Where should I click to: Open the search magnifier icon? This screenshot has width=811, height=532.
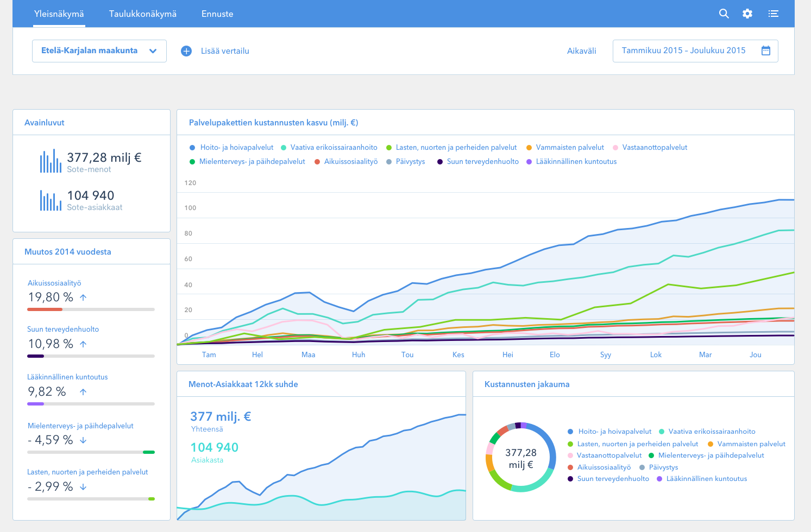(724, 14)
